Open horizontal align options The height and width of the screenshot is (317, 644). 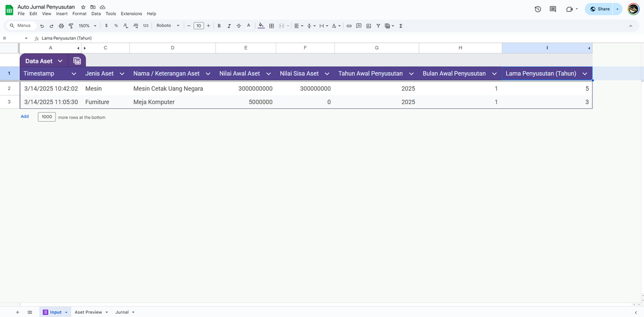[x=299, y=26]
